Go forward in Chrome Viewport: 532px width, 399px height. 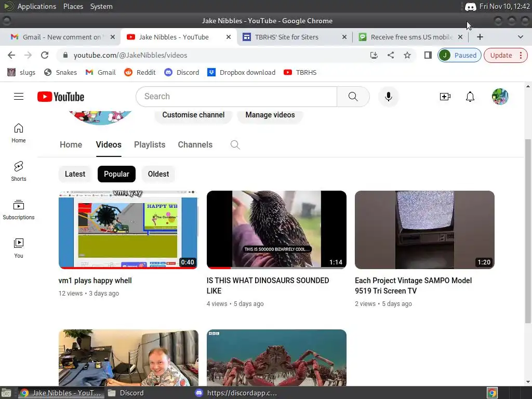click(x=28, y=55)
